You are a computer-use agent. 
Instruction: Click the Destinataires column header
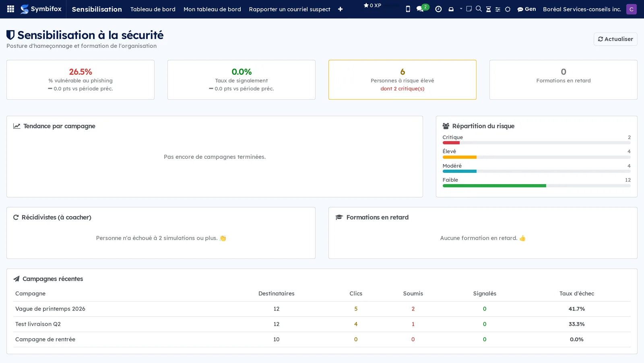tap(277, 293)
